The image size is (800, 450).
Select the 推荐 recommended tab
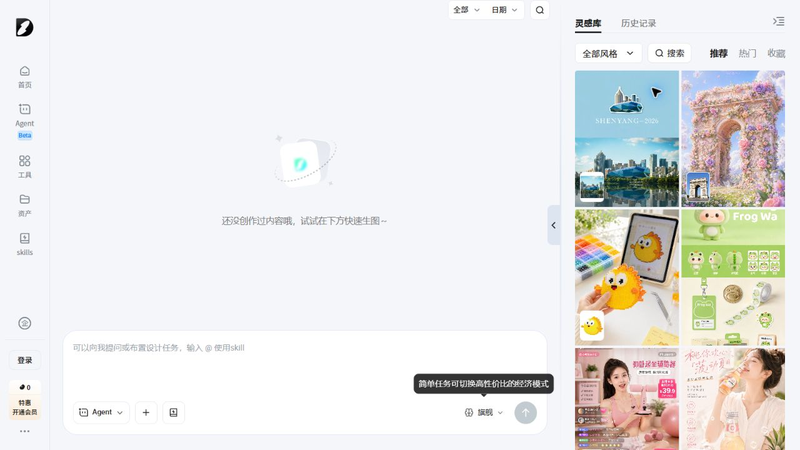click(718, 53)
